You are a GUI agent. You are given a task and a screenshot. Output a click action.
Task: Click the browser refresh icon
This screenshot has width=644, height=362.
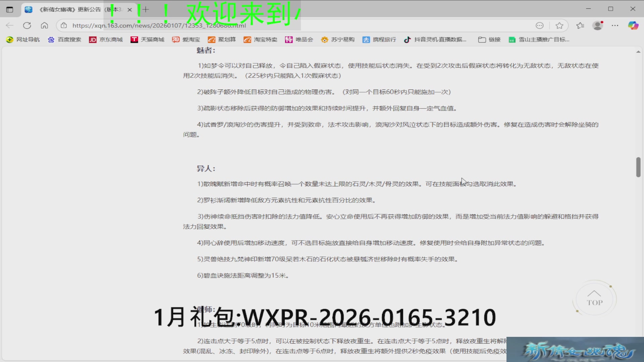[x=27, y=25]
